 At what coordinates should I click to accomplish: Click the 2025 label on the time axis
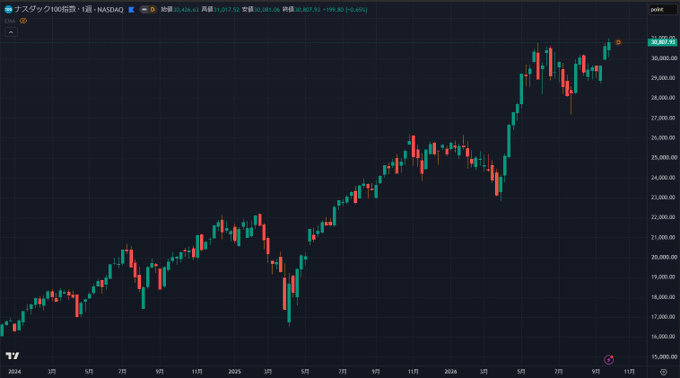click(x=235, y=371)
